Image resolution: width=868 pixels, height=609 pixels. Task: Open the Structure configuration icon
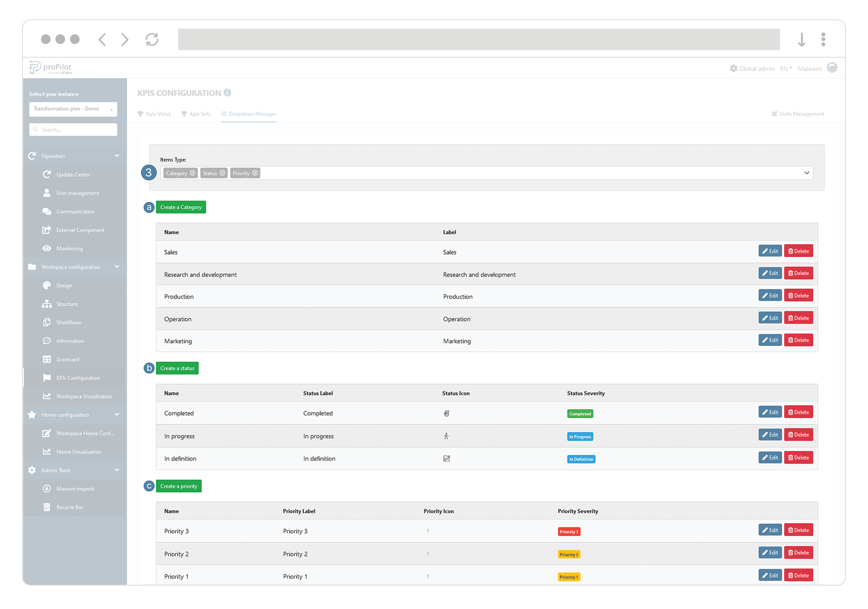click(x=47, y=304)
